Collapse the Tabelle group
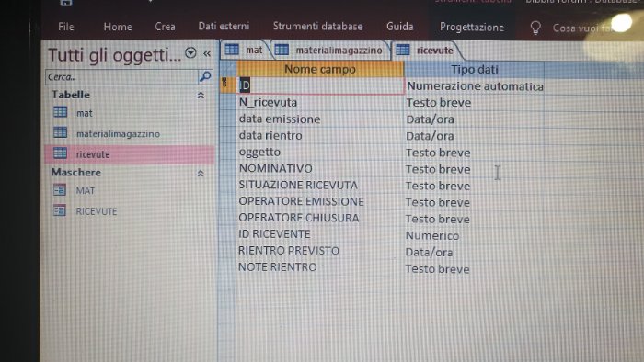This screenshot has height=362, width=644. pos(201,96)
